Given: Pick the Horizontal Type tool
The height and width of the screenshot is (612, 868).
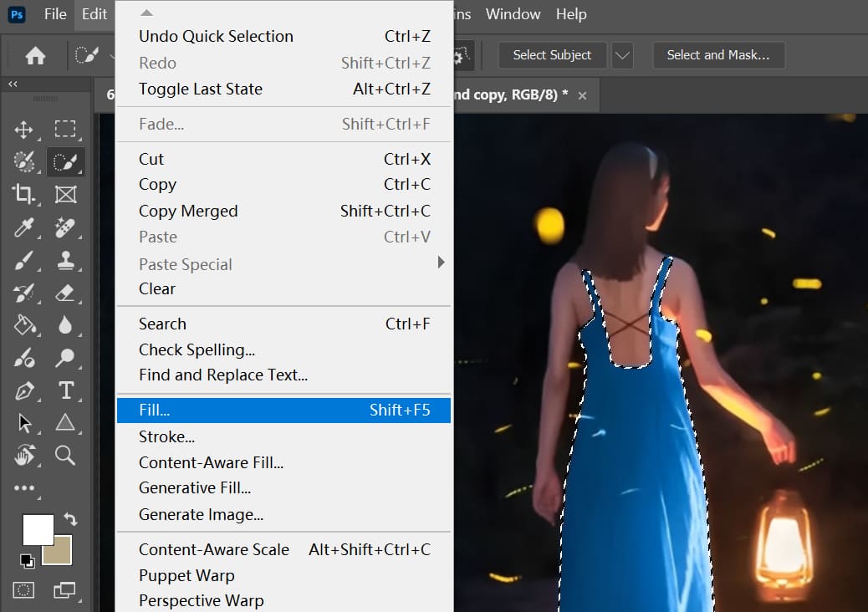Looking at the screenshot, I should (66, 390).
